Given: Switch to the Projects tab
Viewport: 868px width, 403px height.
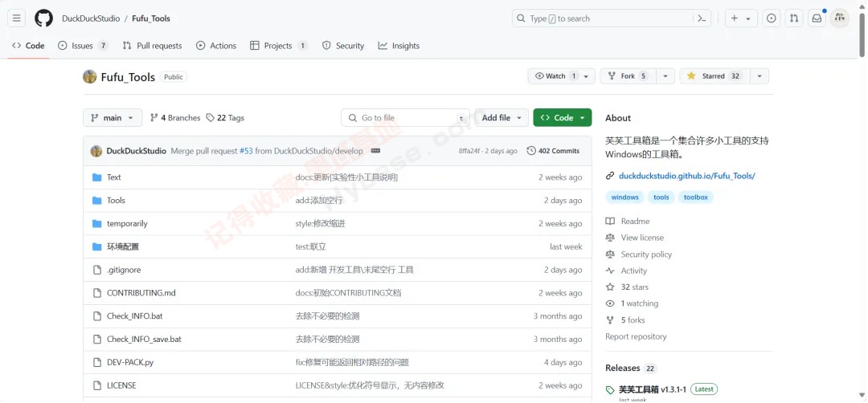Looking at the screenshot, I should point(279,46).
